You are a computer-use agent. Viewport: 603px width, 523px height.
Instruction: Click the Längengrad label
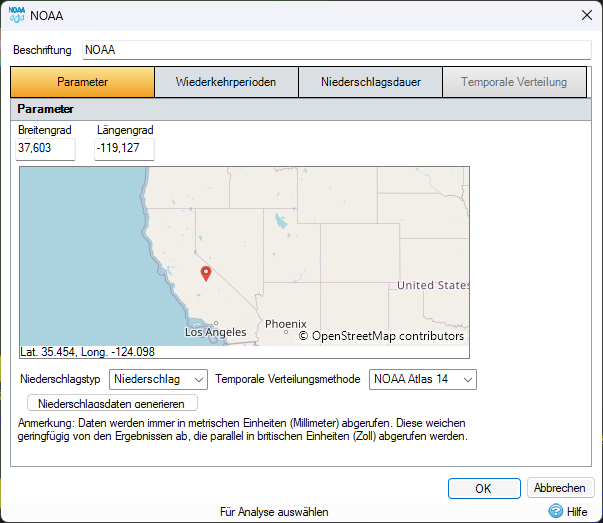[125, 130]
